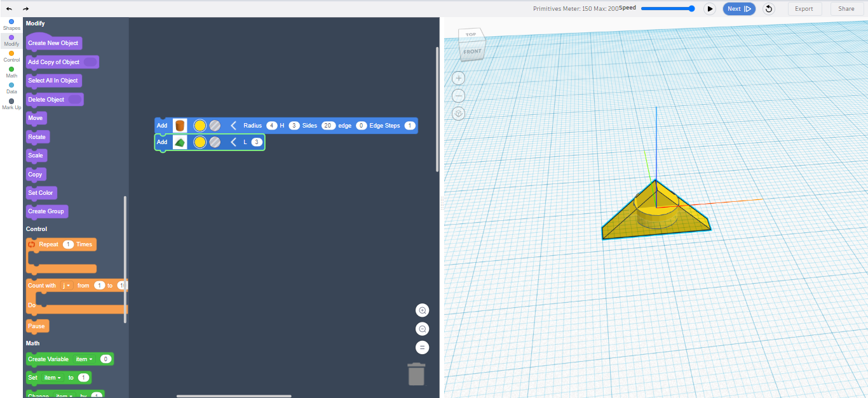Open the Math category
868x398 pixels.
click(x=11, y=72)
